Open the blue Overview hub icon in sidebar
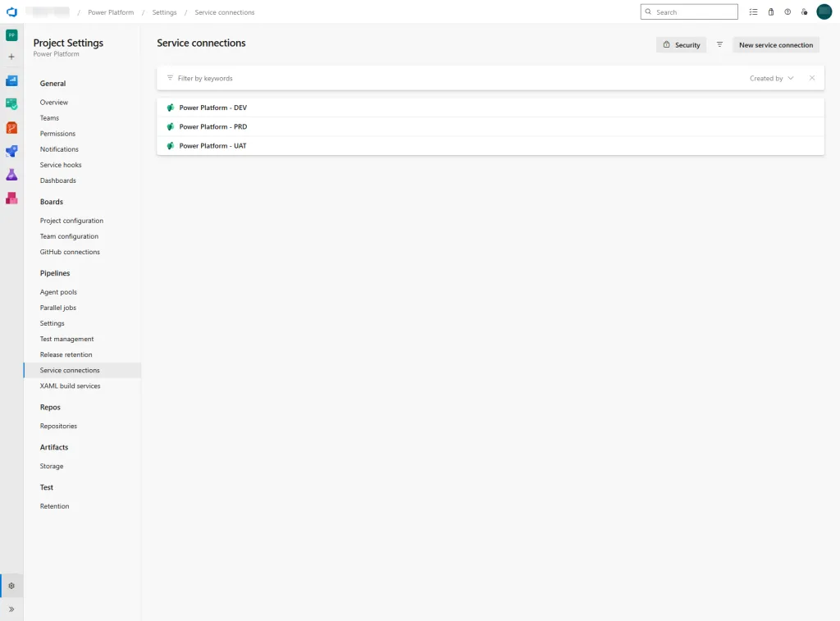This screenshot has width=840, height=621. point(11,81)
